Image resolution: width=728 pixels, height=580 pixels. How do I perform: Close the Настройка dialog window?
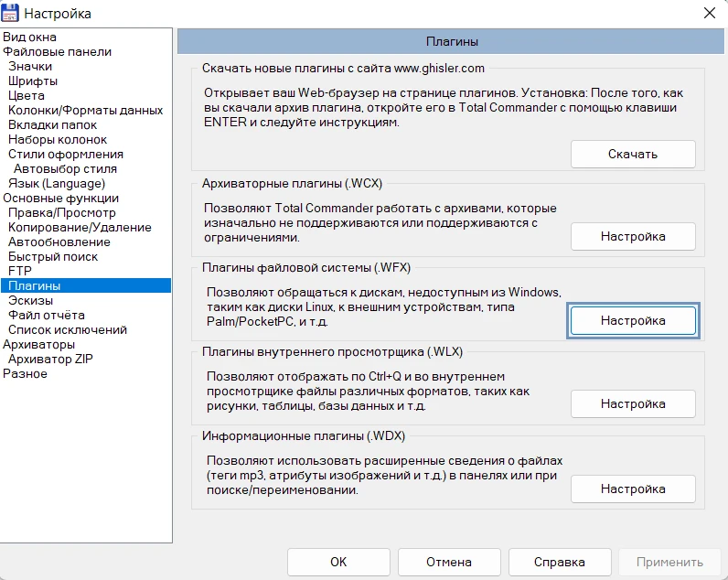pos(708,13)
